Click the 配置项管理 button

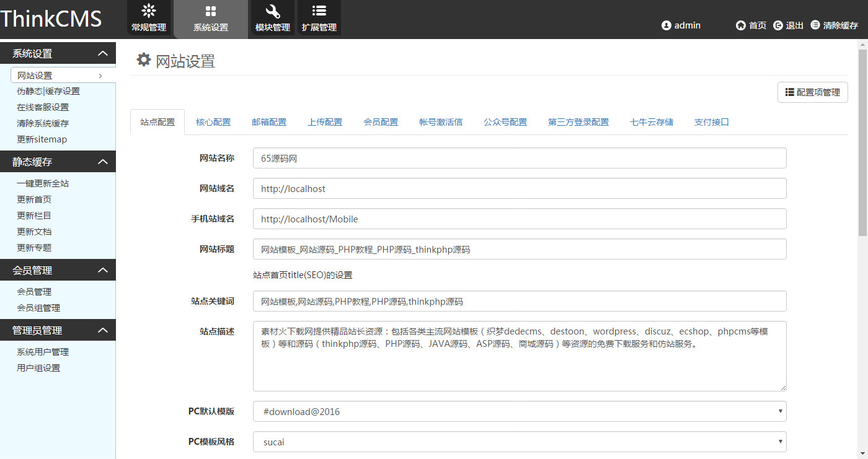812,92
